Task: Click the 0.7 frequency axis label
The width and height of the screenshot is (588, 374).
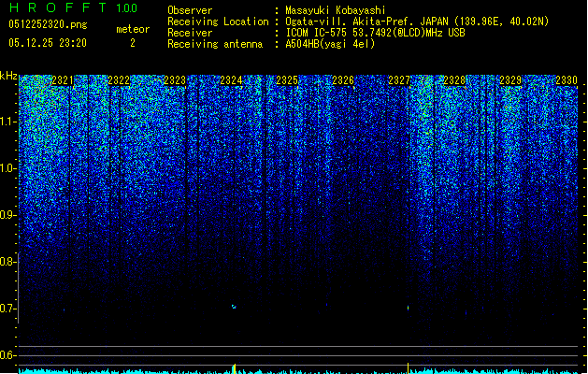Action: (7, 309)
